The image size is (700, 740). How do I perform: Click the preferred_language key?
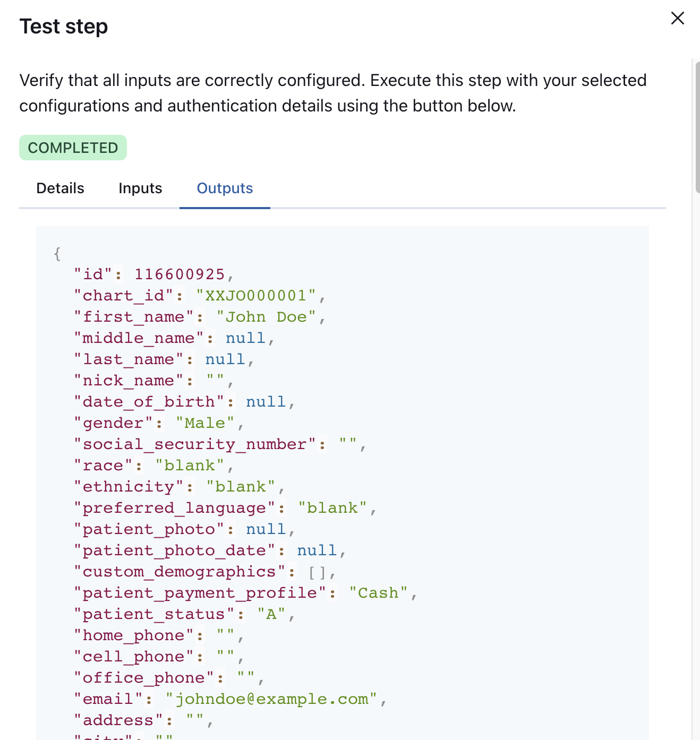(175, 508)
